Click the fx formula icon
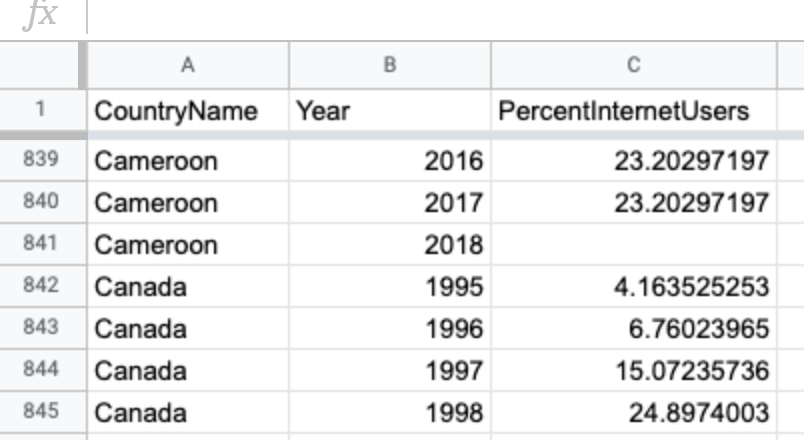Image resolution: width=804 pixels, height=440 pixels. click(40, 14)
